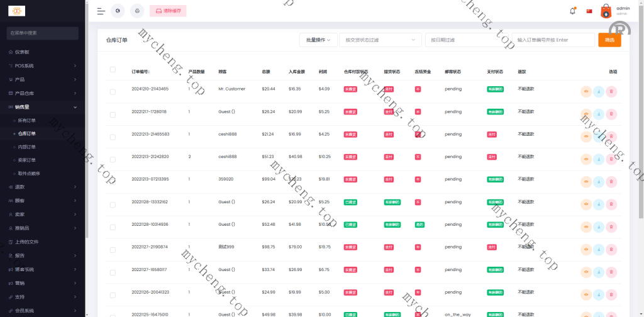This screenshot has width=644, height=317.
Task: Click the orange 筛选 filter button
Action: click(609, 40)
